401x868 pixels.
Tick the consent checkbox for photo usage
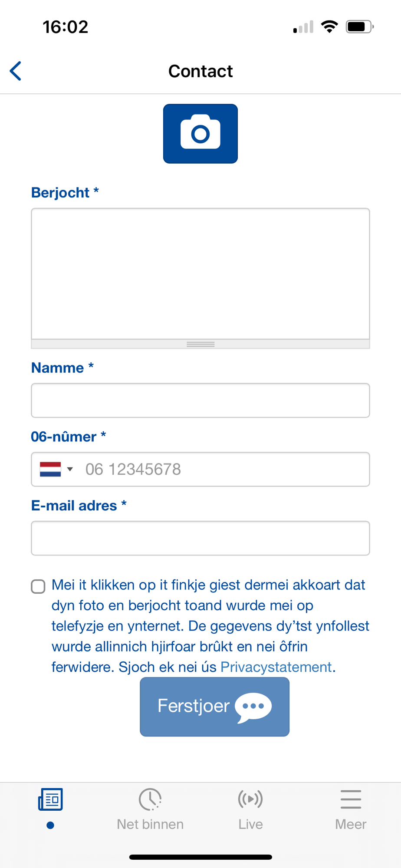[x=38, y=586]
